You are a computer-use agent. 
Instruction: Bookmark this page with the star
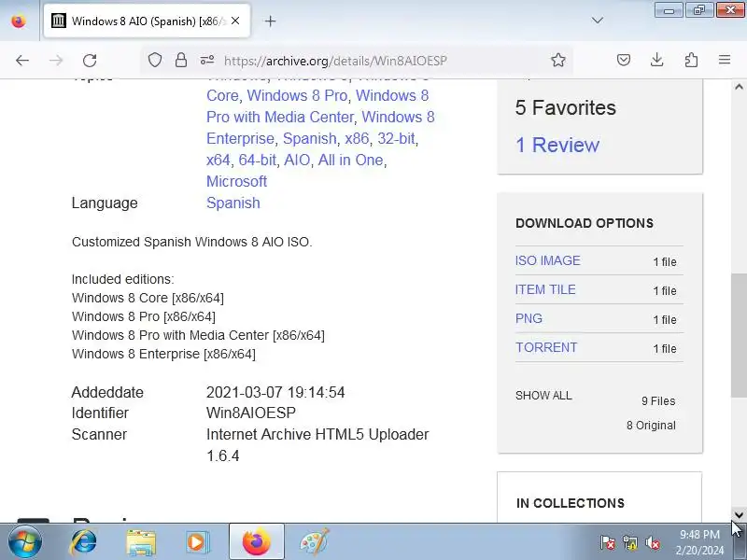pyautogui.click(x=557, y=60)
